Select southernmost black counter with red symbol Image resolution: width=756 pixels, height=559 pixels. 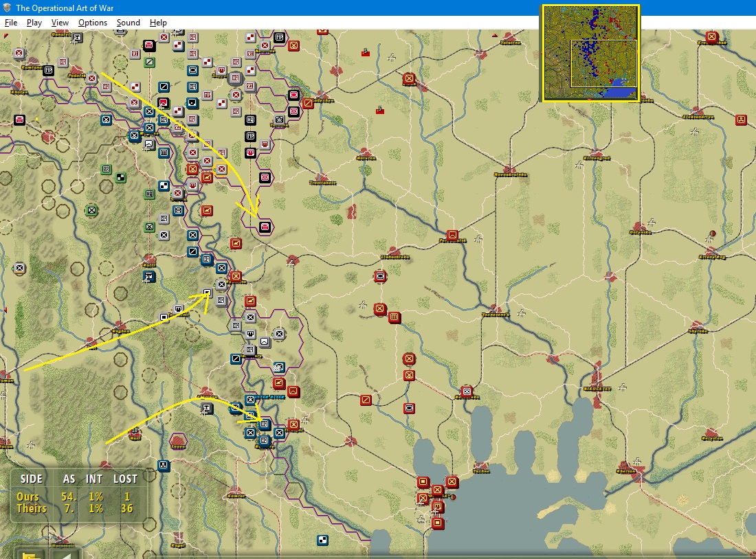tap(265, 227)
